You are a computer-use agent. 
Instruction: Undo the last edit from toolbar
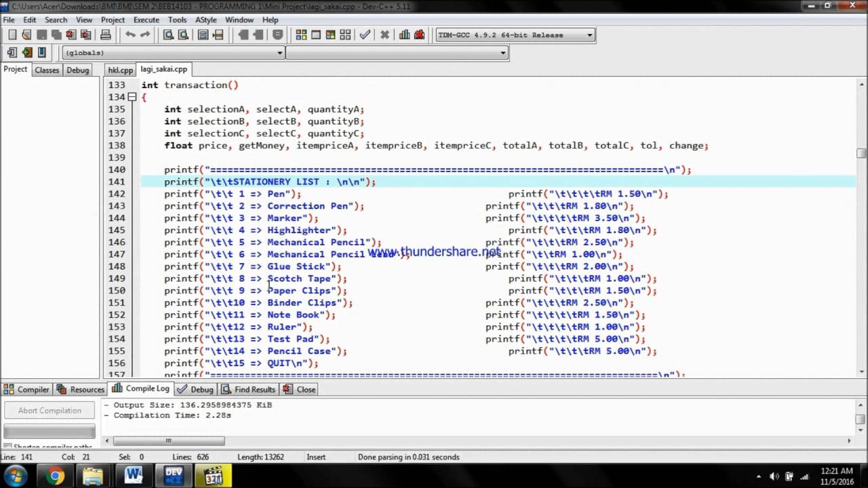coord(130,35)
